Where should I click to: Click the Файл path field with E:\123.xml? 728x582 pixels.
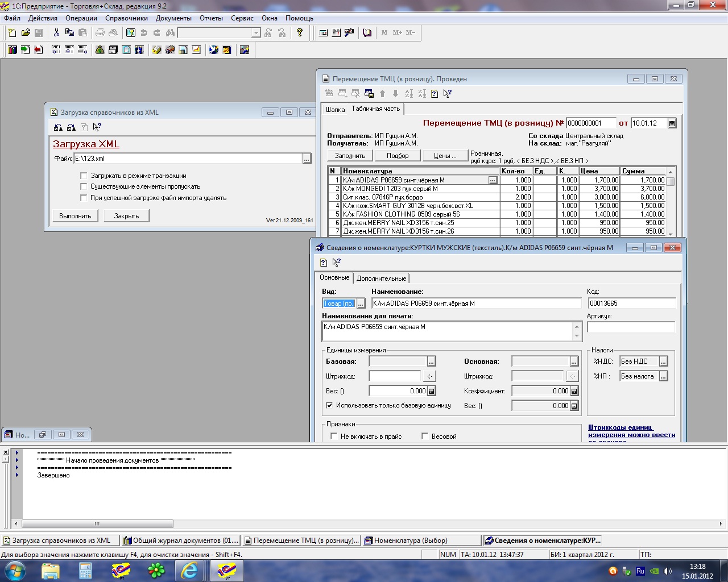point(188,159)
